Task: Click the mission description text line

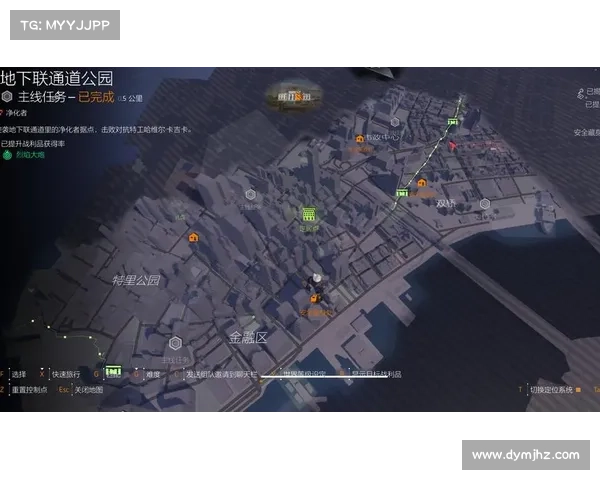Action: point(96,130)
